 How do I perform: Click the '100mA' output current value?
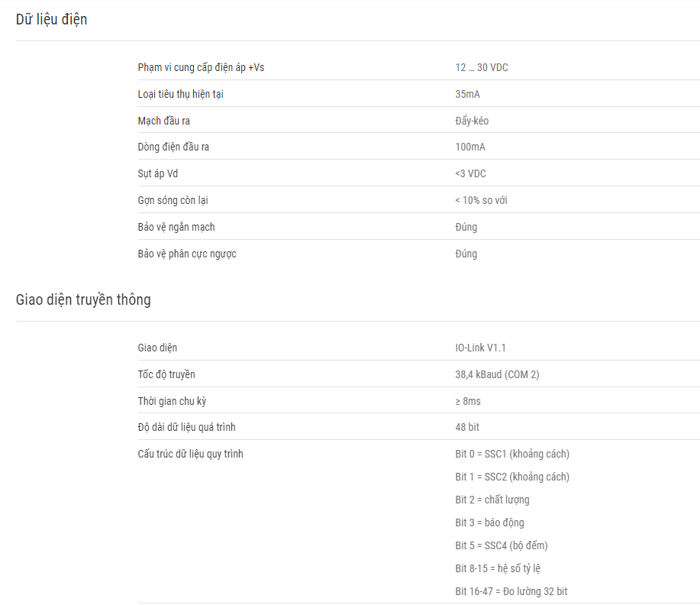470,147
